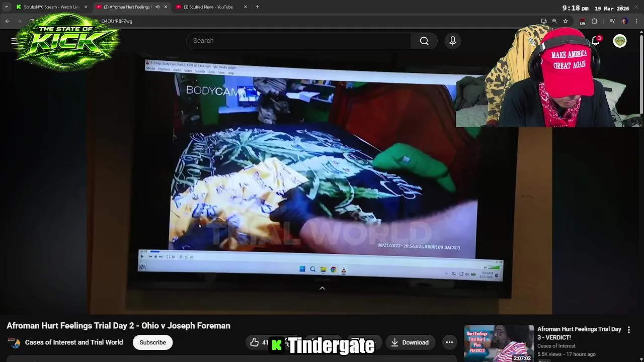
Task: Open the Cases of Interest and Trial World channel
Action: coord(74,342)
